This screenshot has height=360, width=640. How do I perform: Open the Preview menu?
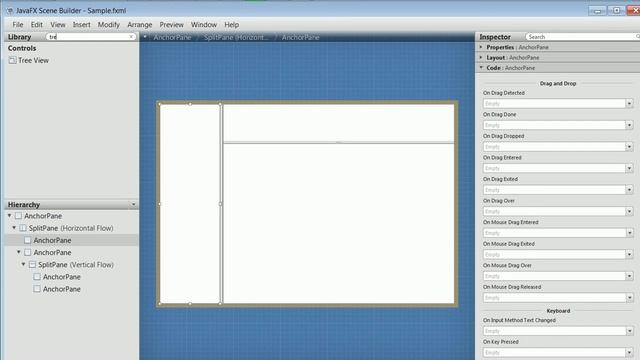[171, 25]
